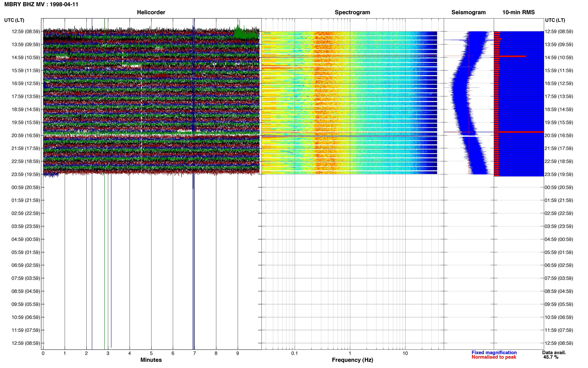Click 21:59 (17:59) on the left time axis
Screen dimensions: 588x368
pos(26,148)
